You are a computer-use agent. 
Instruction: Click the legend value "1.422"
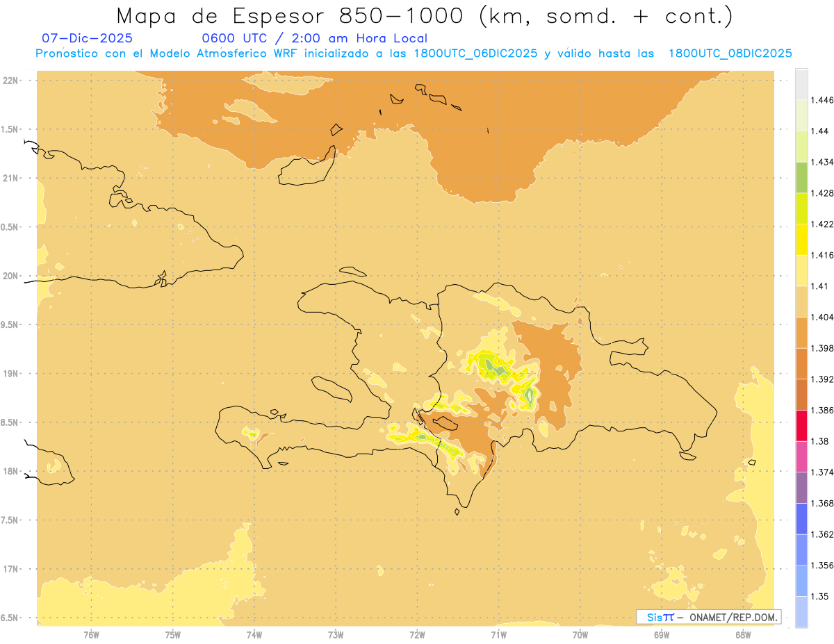pos(822,224)
